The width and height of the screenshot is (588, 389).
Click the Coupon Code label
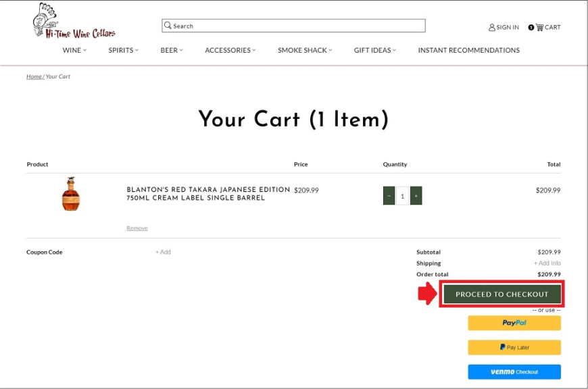[44, 252]
